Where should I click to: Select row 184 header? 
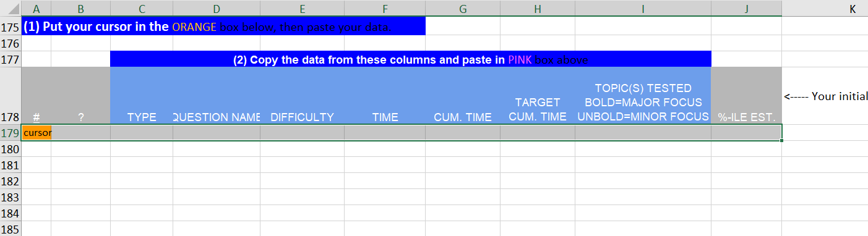click(11, 213)
